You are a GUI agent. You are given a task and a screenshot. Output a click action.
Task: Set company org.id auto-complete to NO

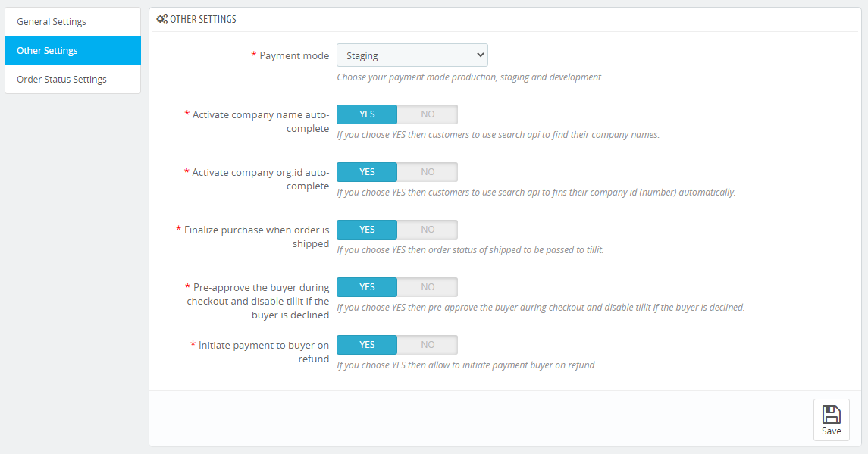coord(428,172)
